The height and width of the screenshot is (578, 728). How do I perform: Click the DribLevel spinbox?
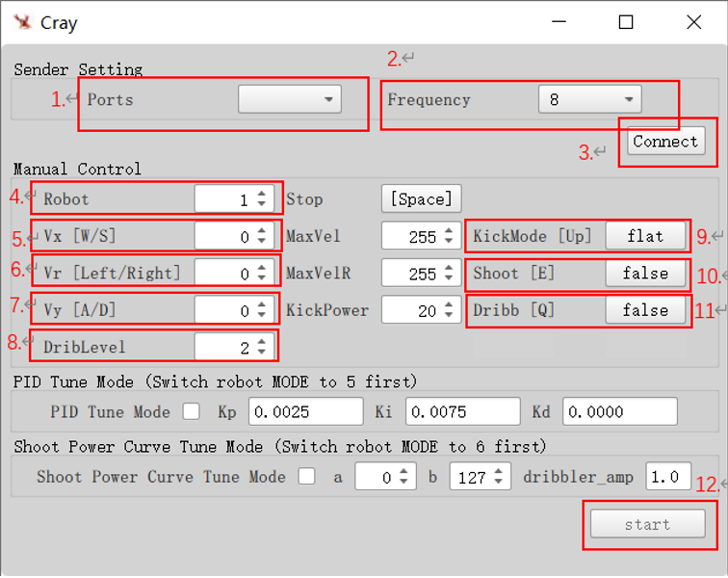228,347
